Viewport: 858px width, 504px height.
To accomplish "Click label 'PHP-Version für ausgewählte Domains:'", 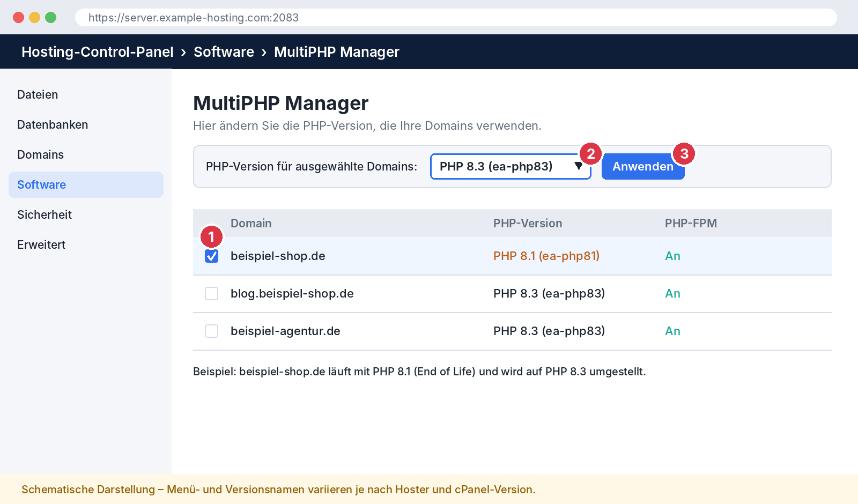I will click(x=312, y=166).
